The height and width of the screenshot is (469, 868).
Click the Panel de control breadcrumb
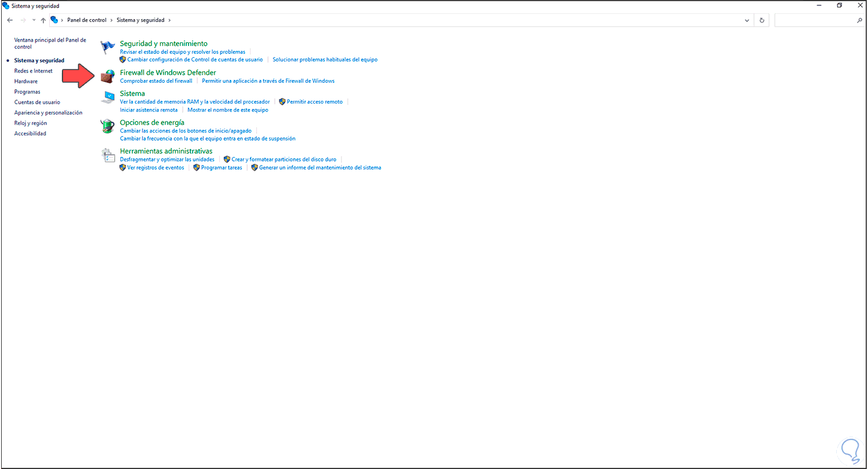pos(87,20)
